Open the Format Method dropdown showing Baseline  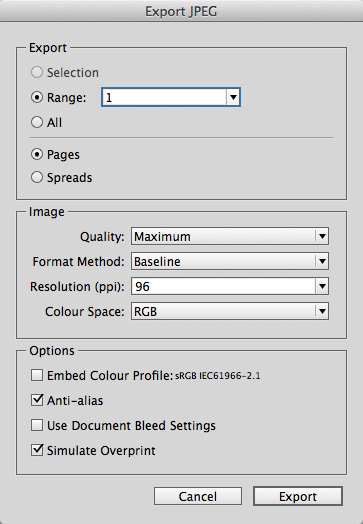point(230,261)
